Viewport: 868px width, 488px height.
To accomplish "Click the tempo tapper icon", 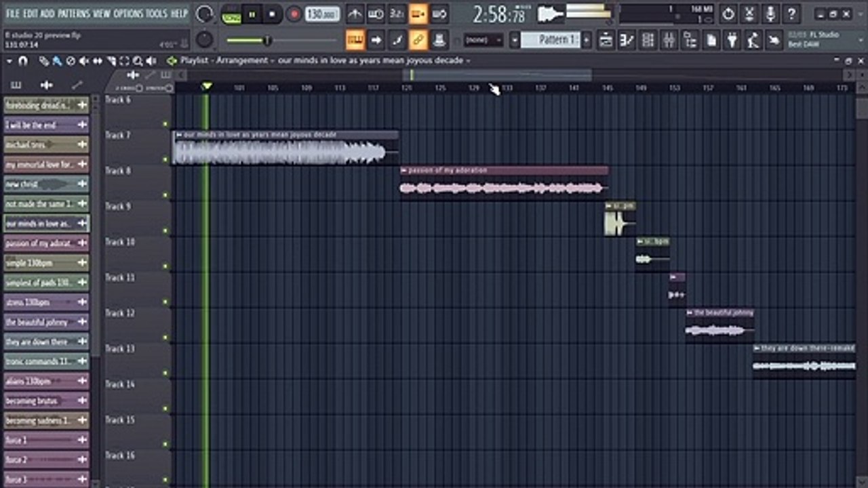I will click(x=753, y=40).
